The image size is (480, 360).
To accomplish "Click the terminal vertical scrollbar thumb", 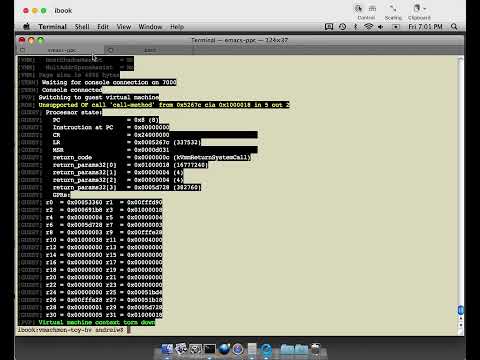I will 460,310.
